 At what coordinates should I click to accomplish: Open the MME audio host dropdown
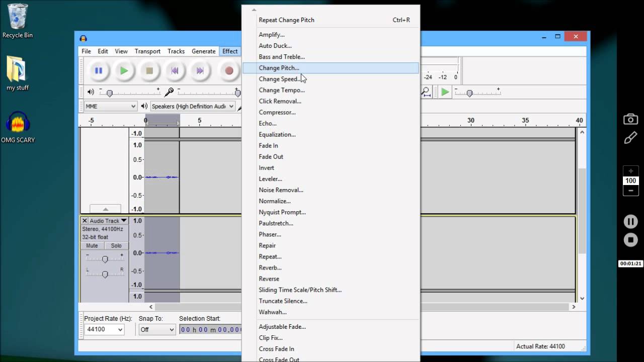tap(110, 106)
